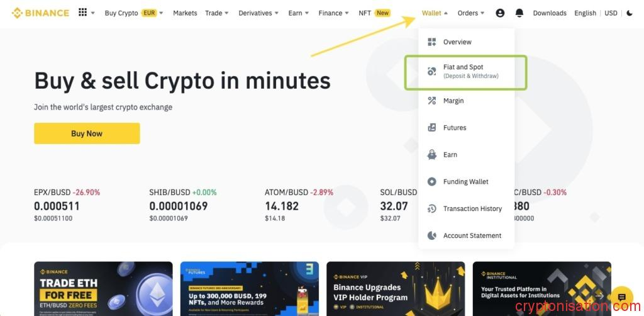Viewport: 644px width, 316px height.
Task: Click the Account Statement icon
Action: pyautogui.click(x=431, y=235)
